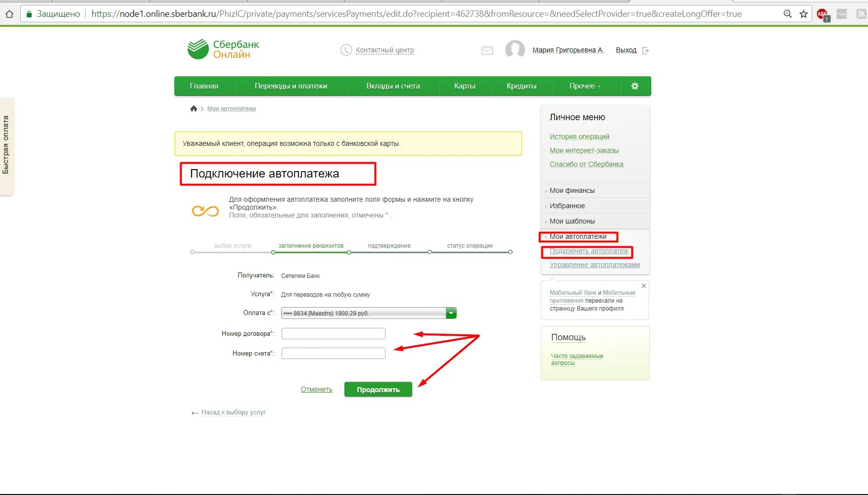
Task: Click the Подключение автоплатежа heading
Action: click(x=264, y=174)
